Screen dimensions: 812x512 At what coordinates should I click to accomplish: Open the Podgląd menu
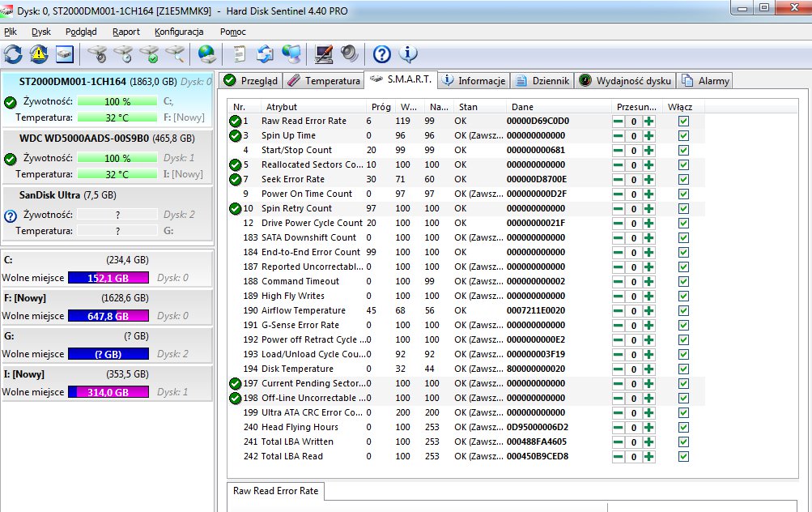pos(81,32)
